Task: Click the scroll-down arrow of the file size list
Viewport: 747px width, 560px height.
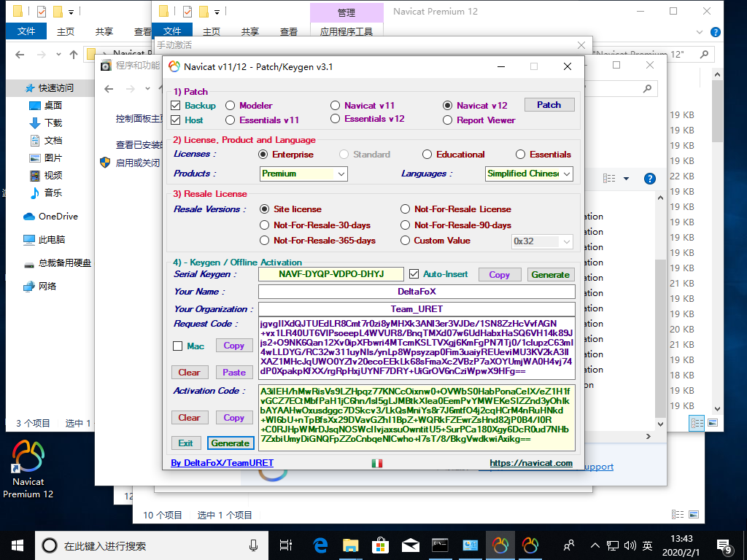Action: 717,409
